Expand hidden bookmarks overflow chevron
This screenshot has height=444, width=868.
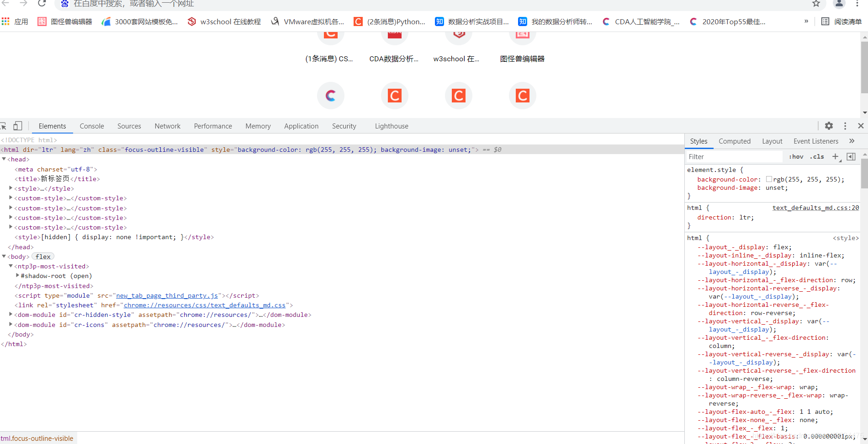[x=806, y=21]
